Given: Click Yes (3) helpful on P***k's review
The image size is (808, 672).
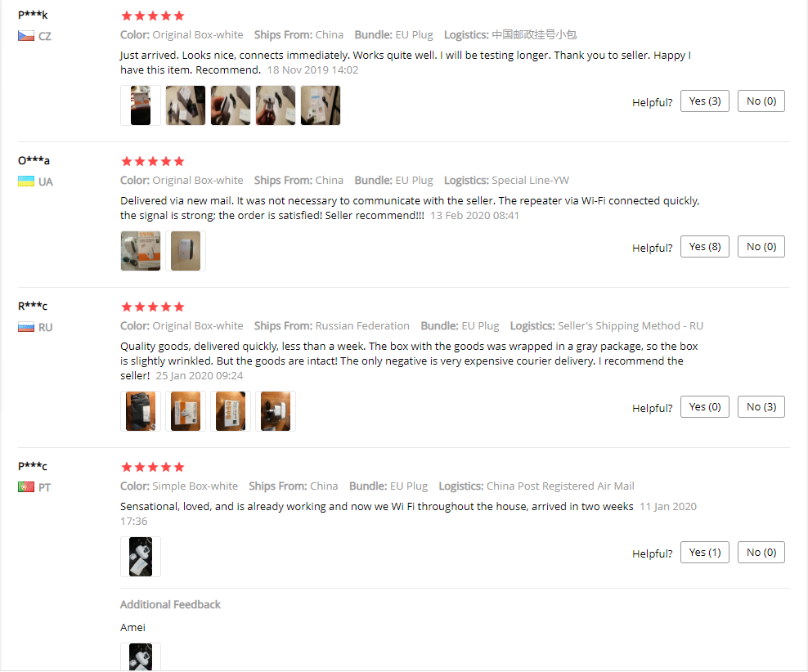Looking at the screenshot, I should [704, 101].
